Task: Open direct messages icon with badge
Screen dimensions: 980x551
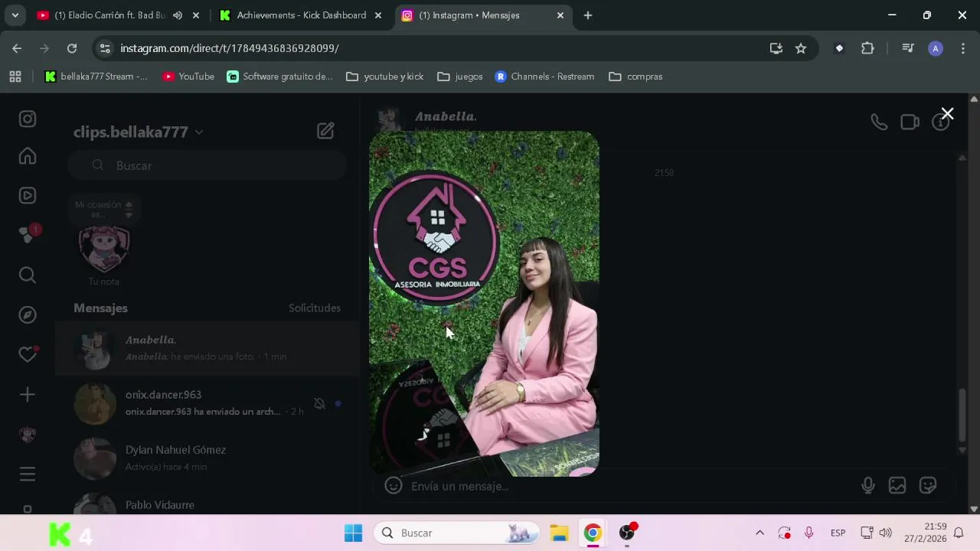Action: pos(29,234)
